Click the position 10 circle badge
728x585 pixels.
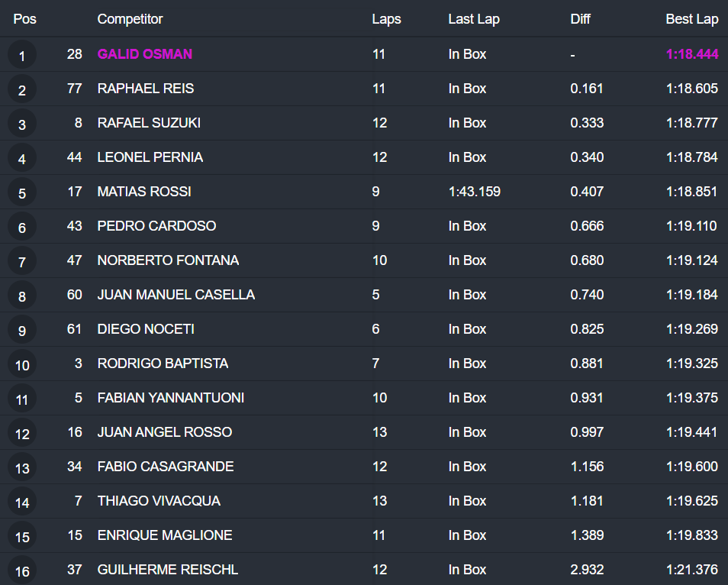(x=22, y=364)
